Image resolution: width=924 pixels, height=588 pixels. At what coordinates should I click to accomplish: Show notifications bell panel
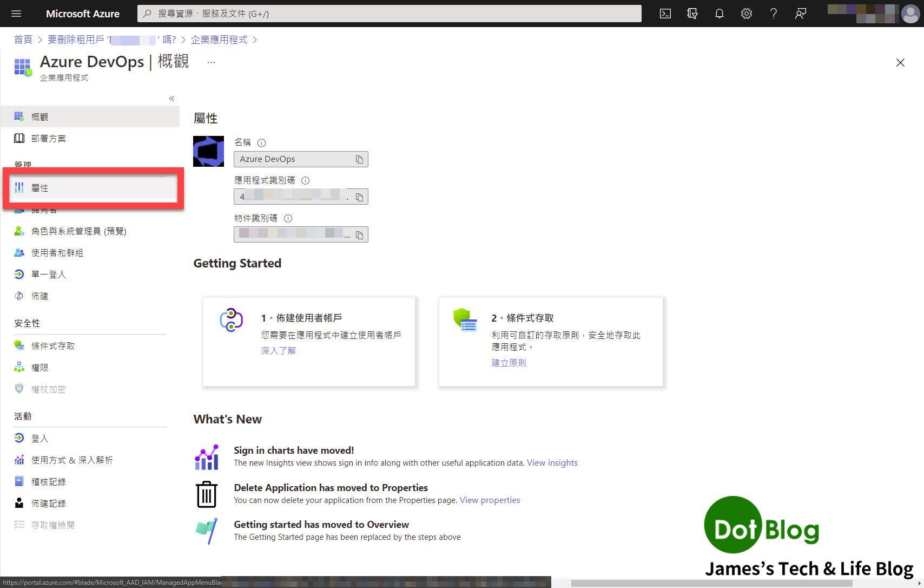pos(720,14)
